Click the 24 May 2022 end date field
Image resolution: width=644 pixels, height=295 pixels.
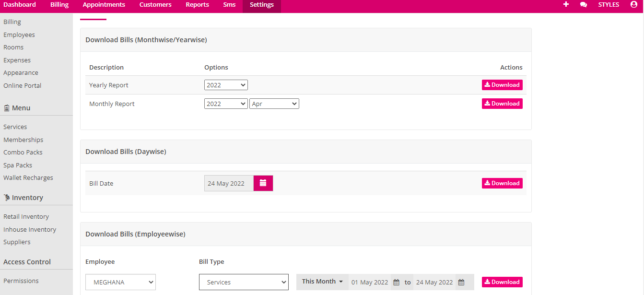[434, 282]
